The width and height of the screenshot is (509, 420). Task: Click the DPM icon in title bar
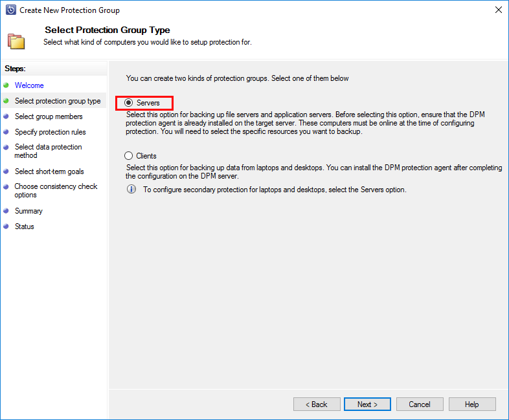11,10
